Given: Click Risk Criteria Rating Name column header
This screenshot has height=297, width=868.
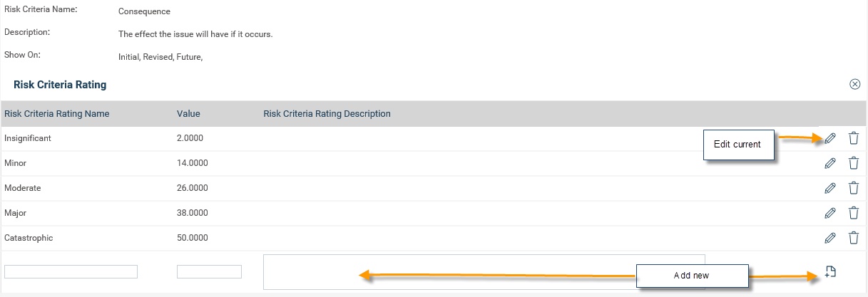Looking at the screenshot, I should 56,114.
